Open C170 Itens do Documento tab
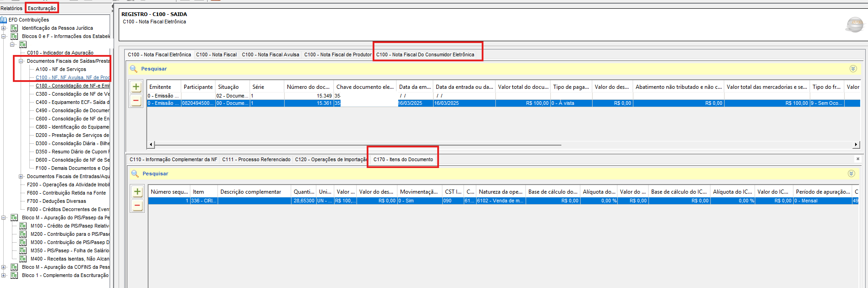868x288 pixels. tap(403, 159)
